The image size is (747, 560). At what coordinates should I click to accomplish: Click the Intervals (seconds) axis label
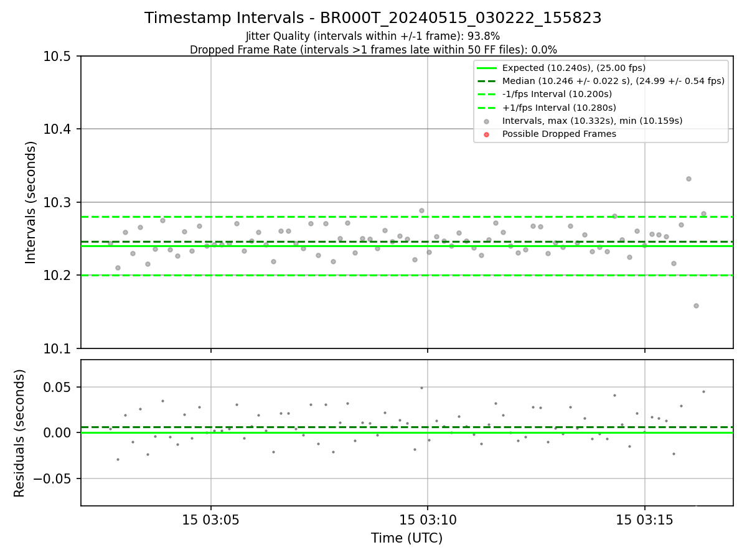coord(31,202)
